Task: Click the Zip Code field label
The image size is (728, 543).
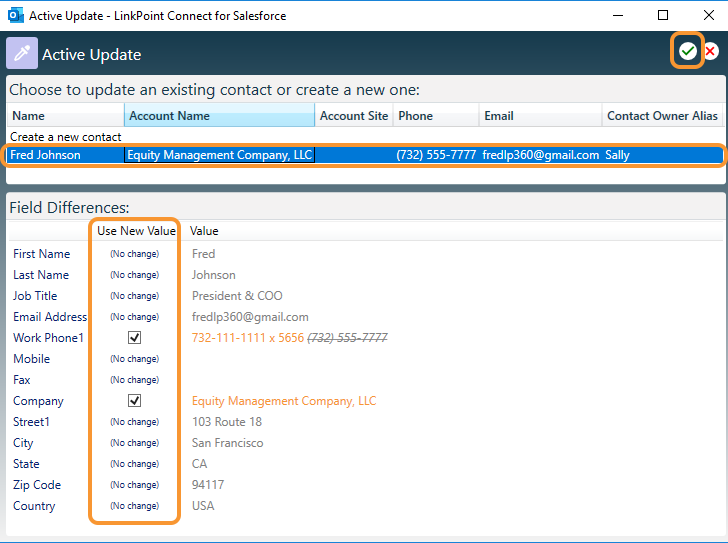Action: pyautogui.click(x=37, y=485)
